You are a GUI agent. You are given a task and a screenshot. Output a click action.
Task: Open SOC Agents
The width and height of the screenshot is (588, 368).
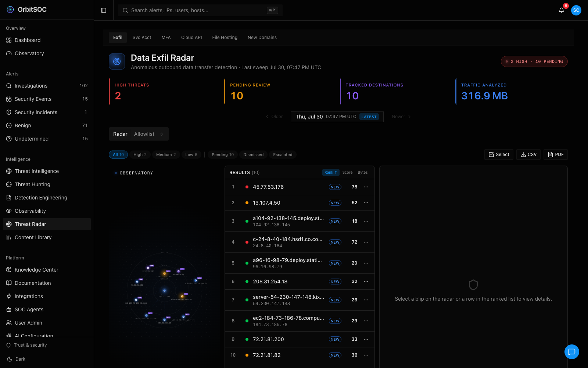47,309
